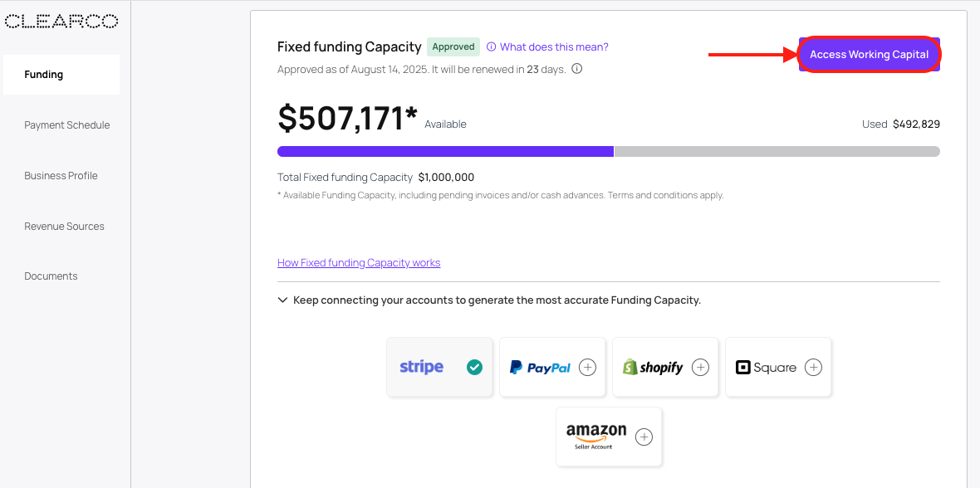Open Documents from the sidebar
Screen dimensions: 980x488
point(51,276)
